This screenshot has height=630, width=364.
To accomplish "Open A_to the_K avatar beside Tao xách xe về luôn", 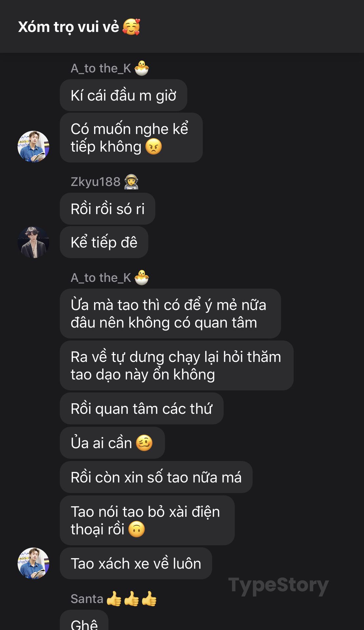I will point(33,563).
